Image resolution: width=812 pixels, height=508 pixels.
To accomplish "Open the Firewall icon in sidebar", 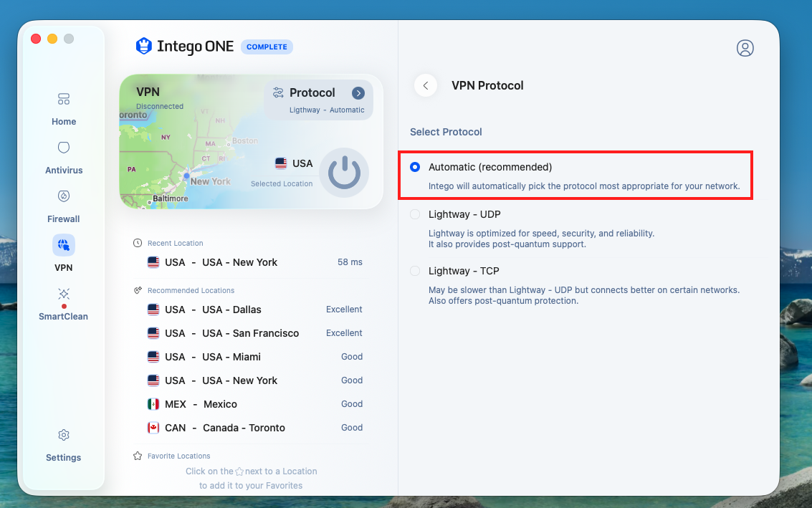I will 64,196.
